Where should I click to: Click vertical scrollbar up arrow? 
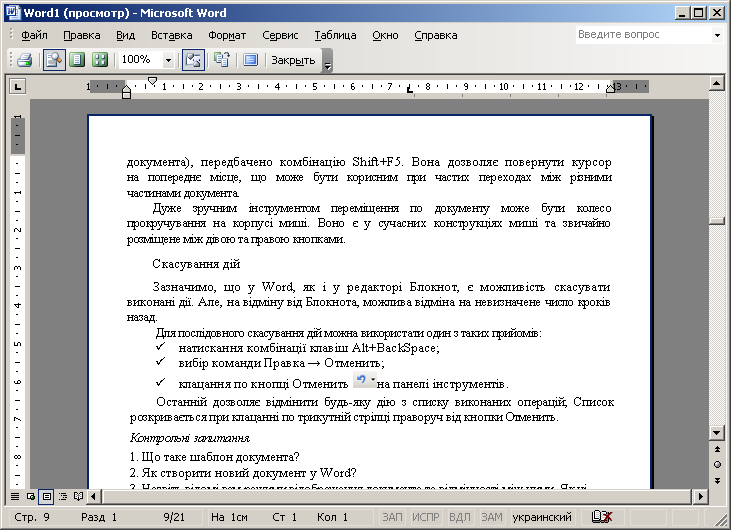(x=717, y=83)
